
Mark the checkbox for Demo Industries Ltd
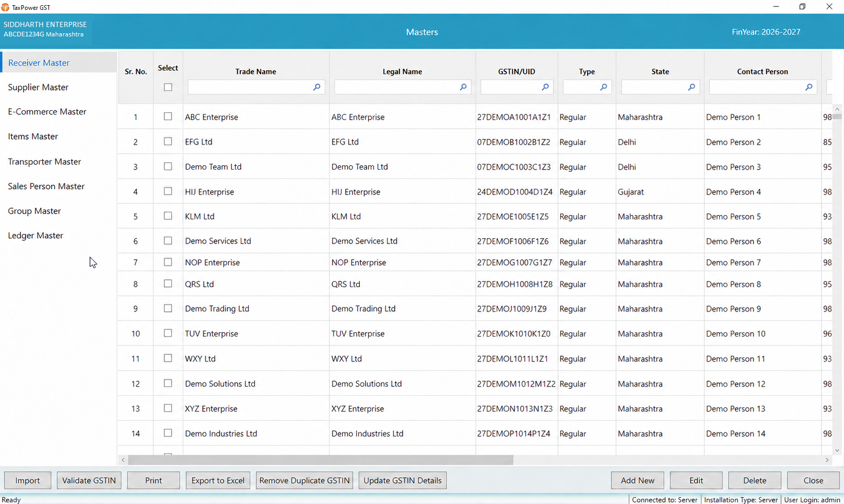click(x=168, y=433)
